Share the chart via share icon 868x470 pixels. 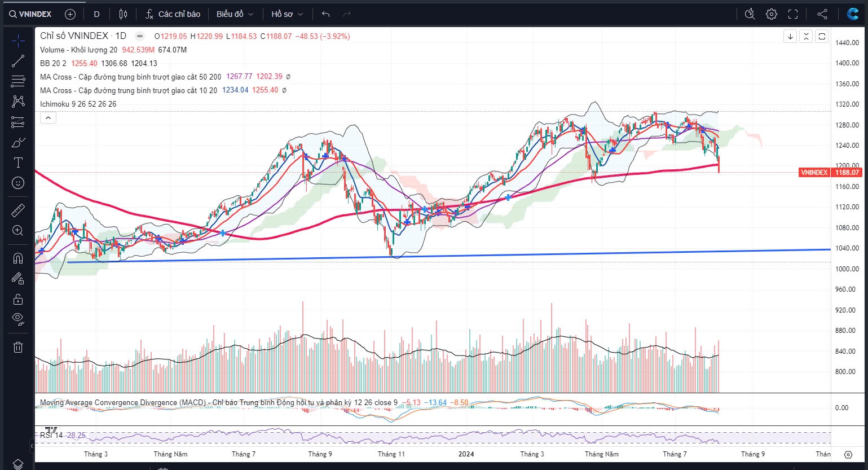(x=822, y=14)
